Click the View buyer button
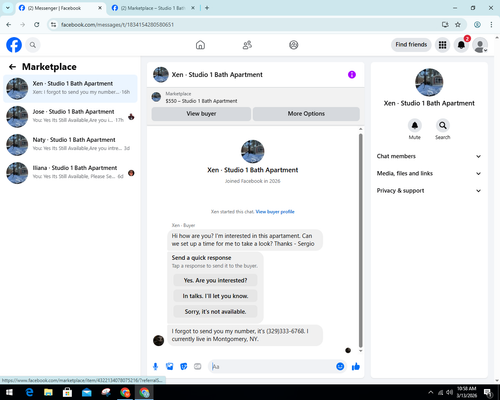 (201, 114)
